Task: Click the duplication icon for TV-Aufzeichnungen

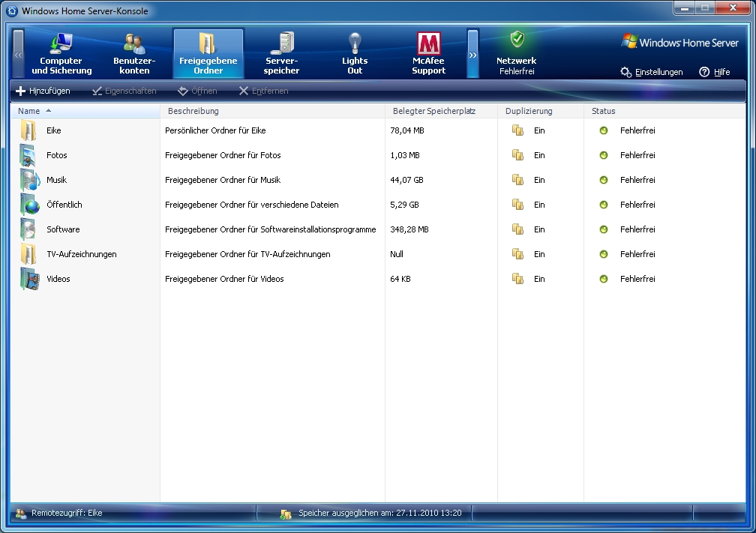Action: [x=517, y=254]
